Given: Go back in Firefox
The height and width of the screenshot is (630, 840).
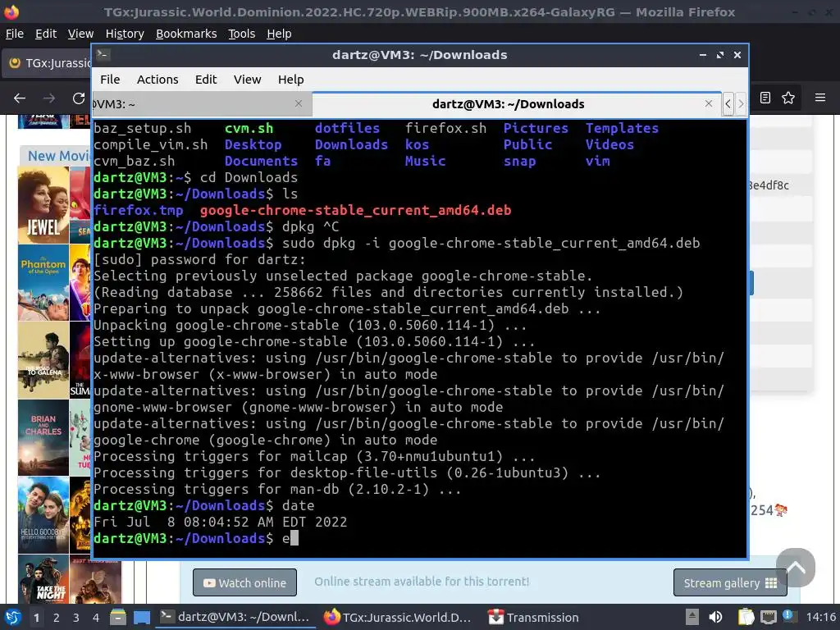Looking at the screenshot, I should (x=20, y=98).
